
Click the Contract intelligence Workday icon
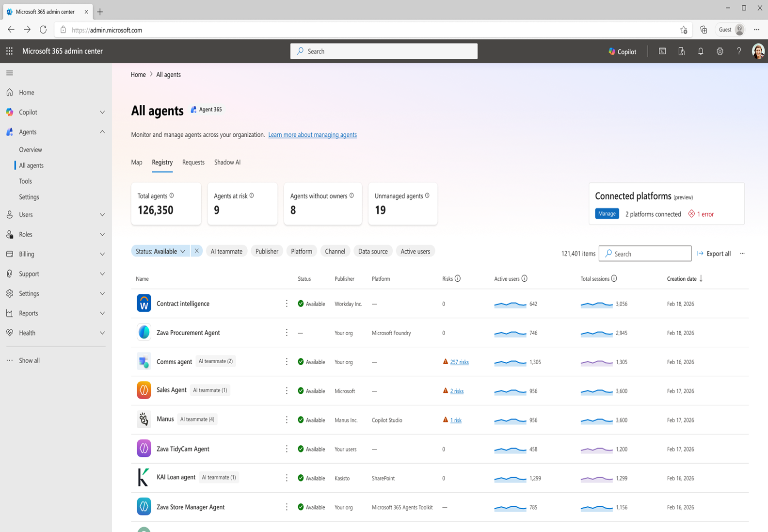(x=144, y=304)
